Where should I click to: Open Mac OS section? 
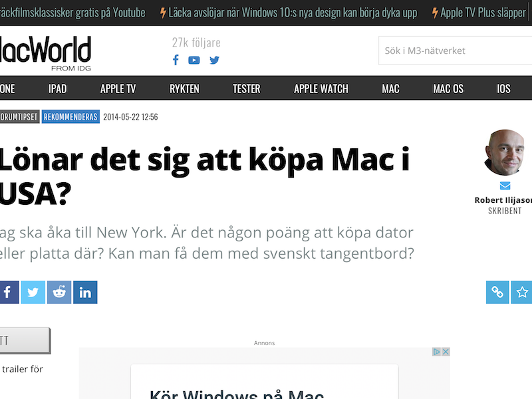448,89
